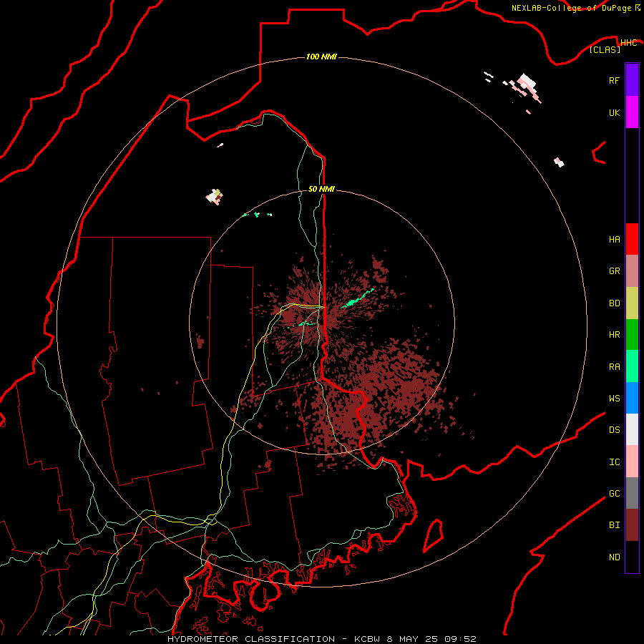Click the ND black legend swatch
This screenshot has height=644, width=644.
632,557
